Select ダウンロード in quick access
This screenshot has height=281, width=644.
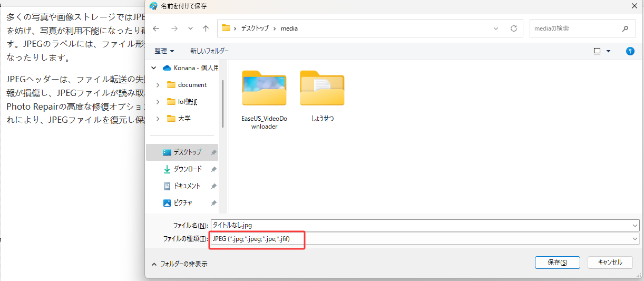click(182, 169)
